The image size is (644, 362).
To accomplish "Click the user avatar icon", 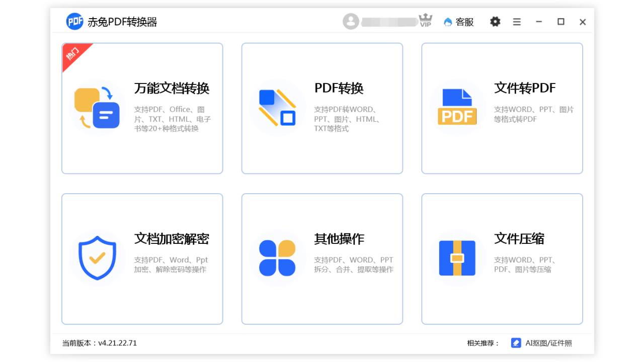I will click(351, 22).
